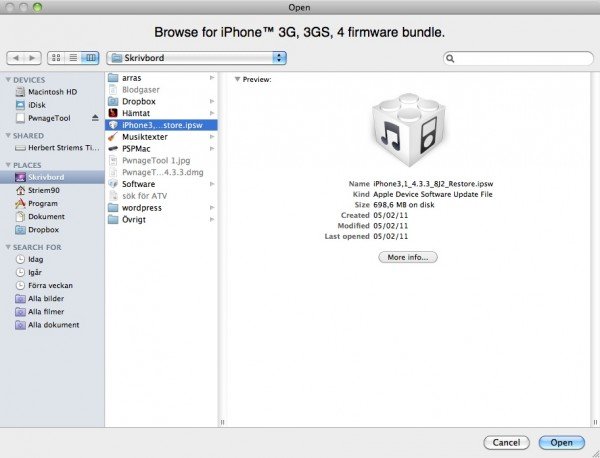Select Macintosh HD drive icon
Screen dimensions: 600x458
tap(20, 92)
